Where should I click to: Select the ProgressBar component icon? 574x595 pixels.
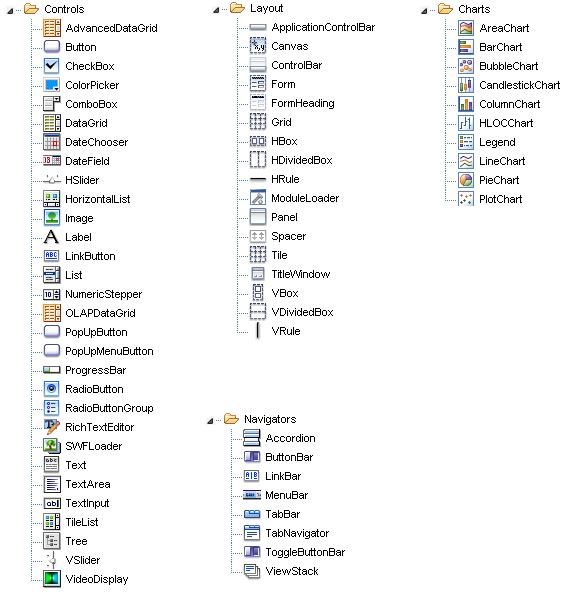[52, 370]
